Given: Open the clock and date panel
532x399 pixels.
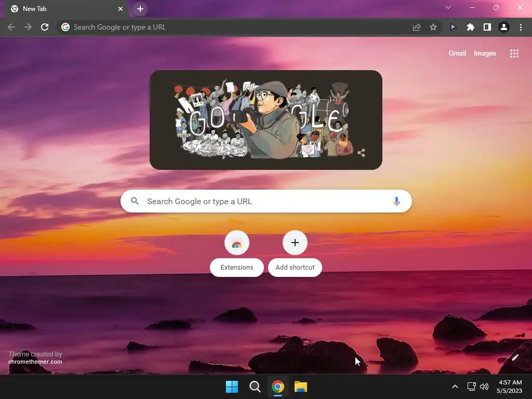Looking at the screenshot, I should click(509, 387).
